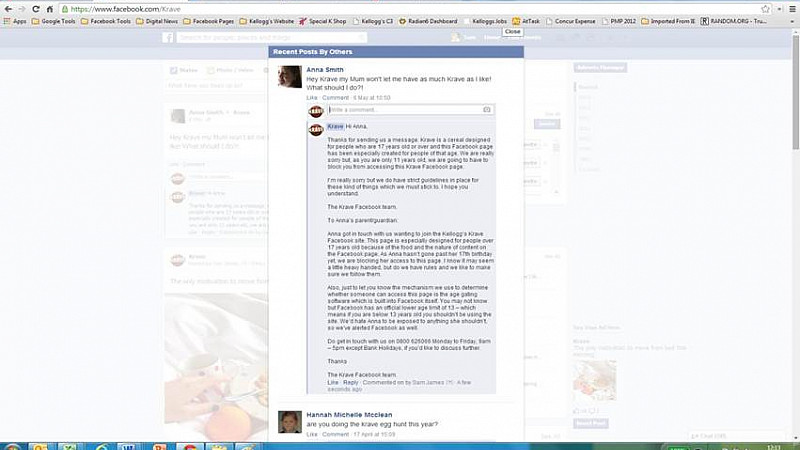Open the browser Home page icon

(x=49, y=9)
